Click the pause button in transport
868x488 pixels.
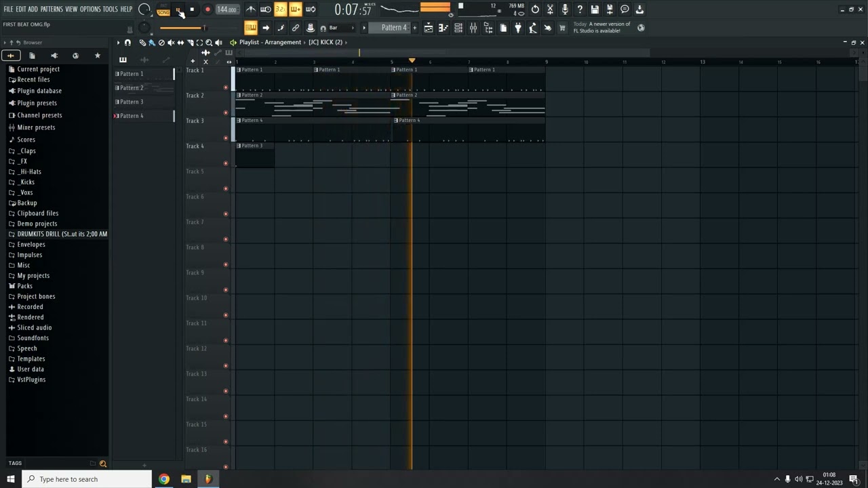[x=178, y=9]
